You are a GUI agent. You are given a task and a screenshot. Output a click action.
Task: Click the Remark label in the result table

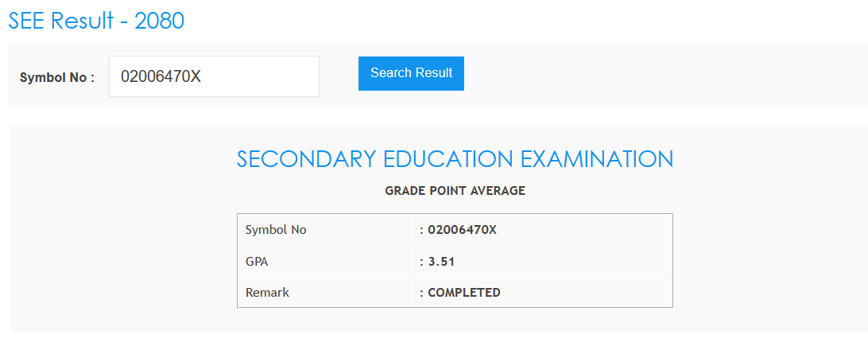click(267, 292)
